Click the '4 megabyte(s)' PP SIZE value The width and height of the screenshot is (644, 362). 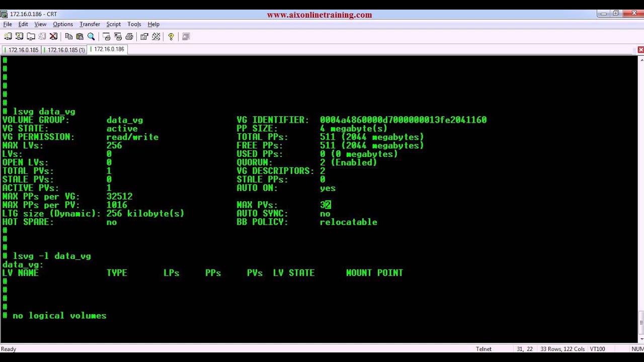354,128
